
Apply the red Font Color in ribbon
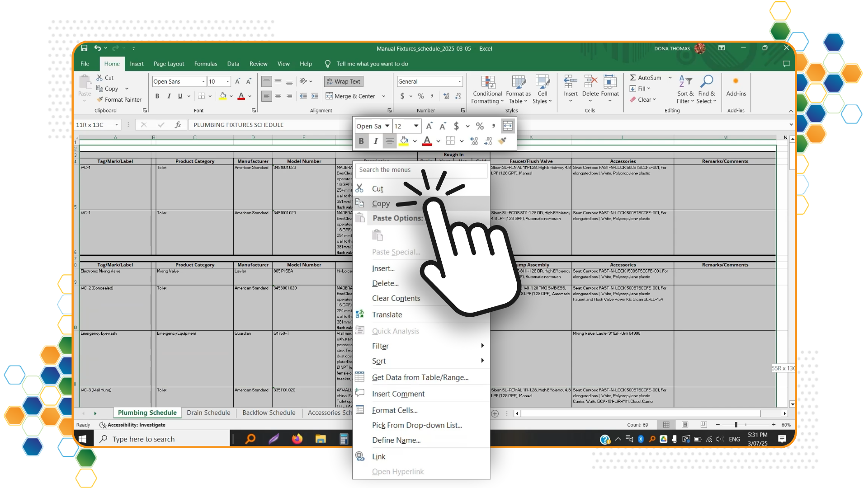[x=241, y=96]
